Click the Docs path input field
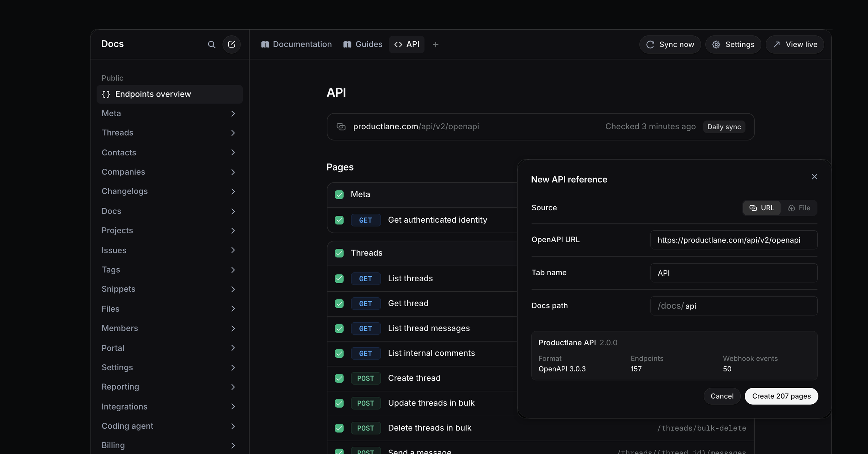The image size is (868, 454). pos(734,306)
